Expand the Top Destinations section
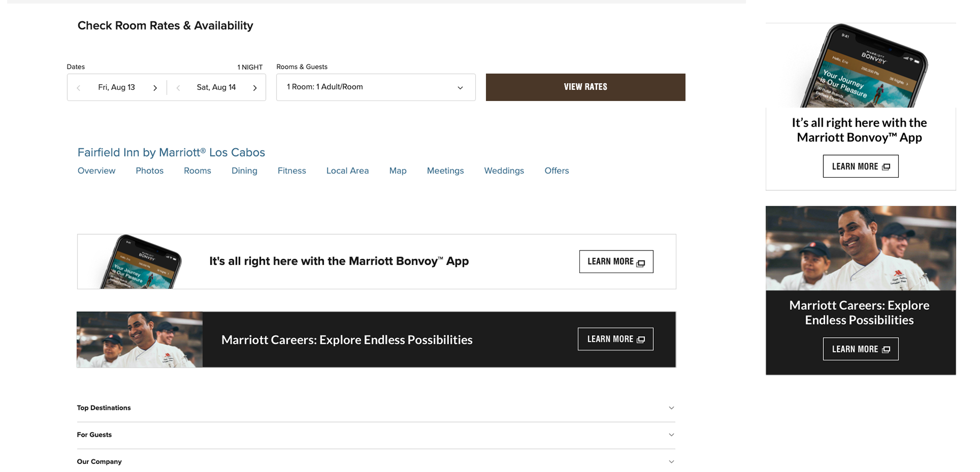Viewport: 980px width, 472px height. point(376,408)
